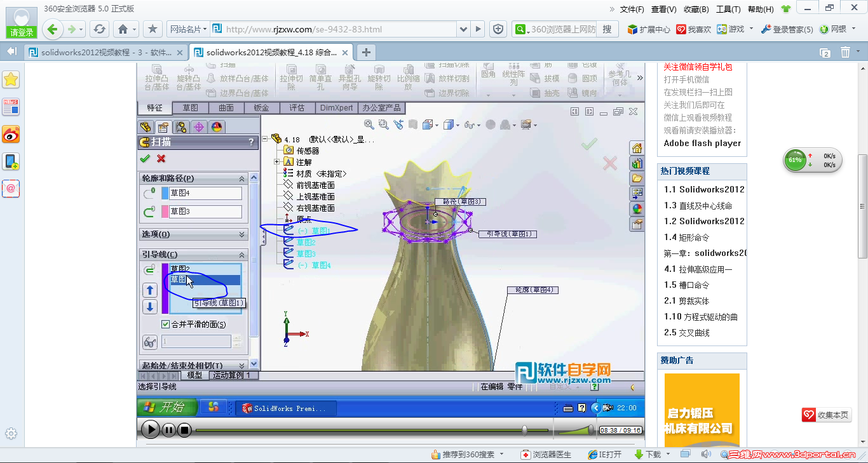Switch to the 模型 bottom tab
Viewport: 868px width, 463px height.
coord(194,375)
